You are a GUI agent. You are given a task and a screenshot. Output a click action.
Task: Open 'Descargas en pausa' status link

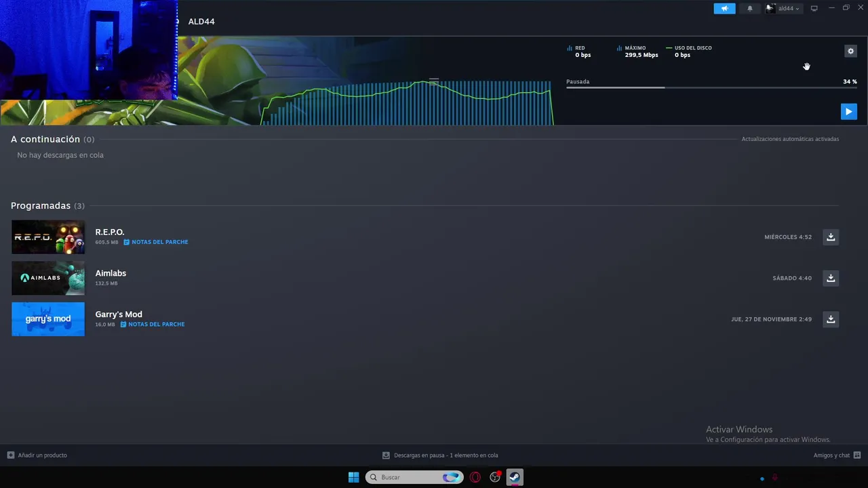tap(440, 455)
